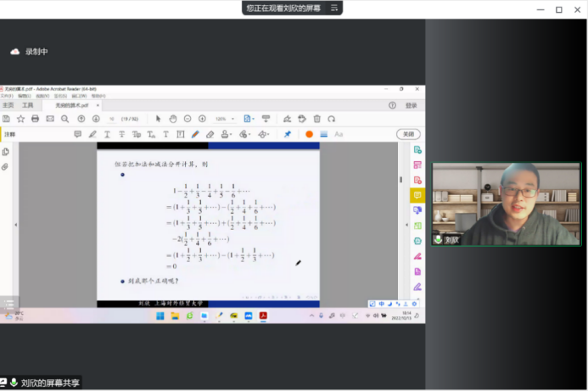Viewport: 588px width, 391px height.
Task: Switch to the 工具 tab
Action: coord(28,105)
